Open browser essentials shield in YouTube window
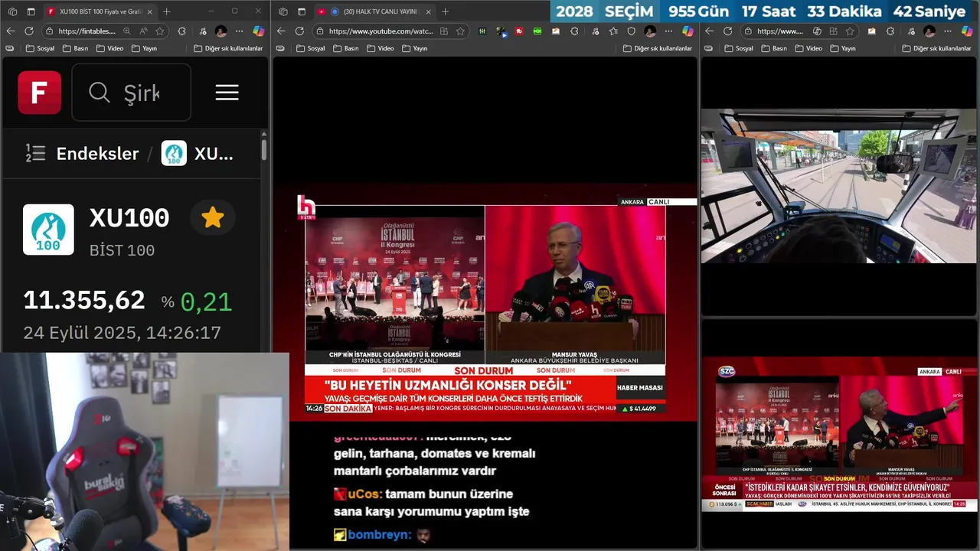 click(x=631, y=31)
